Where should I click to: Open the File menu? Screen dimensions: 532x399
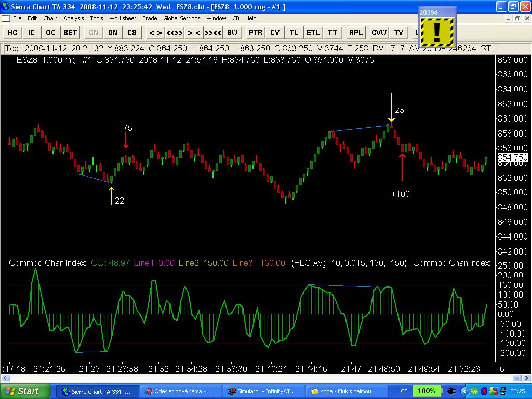click(x=17, y=18)
